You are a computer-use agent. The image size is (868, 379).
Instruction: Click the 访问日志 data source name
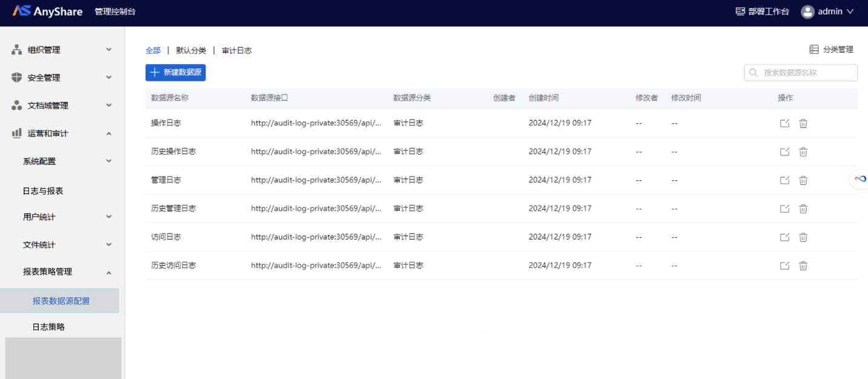pos(166,237)
